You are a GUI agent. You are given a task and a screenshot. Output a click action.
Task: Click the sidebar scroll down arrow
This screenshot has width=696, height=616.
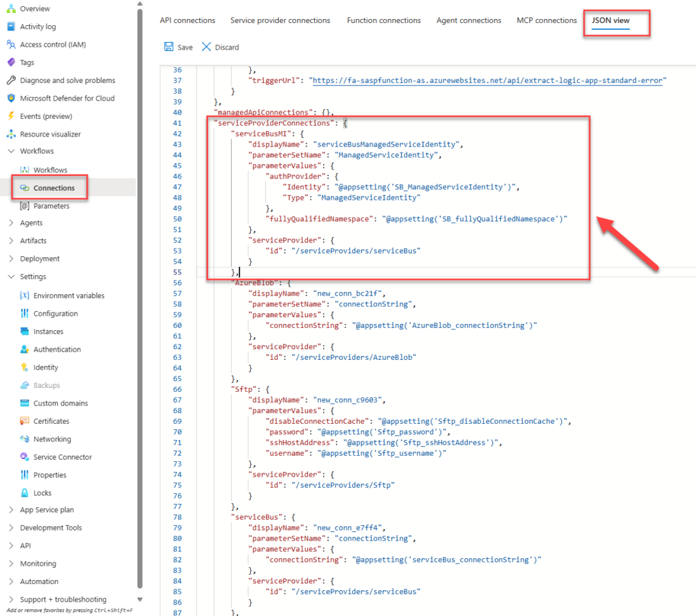click(x=140, y=600)
